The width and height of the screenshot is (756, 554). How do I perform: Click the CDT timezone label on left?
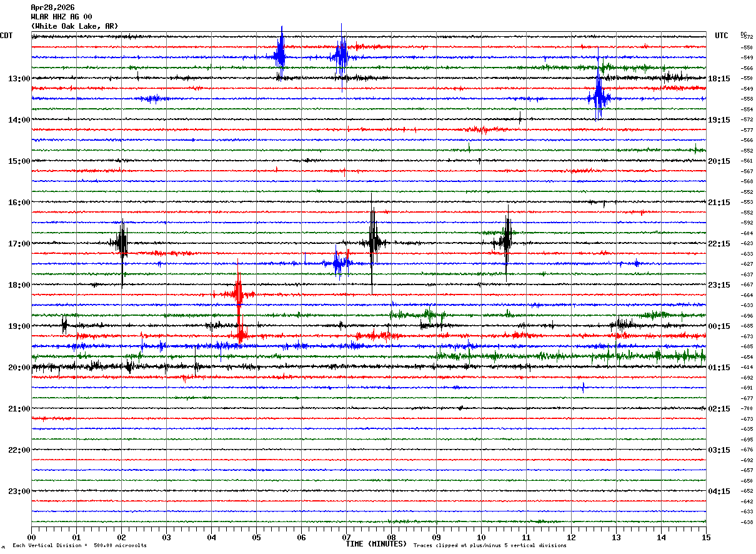(6, 36)
